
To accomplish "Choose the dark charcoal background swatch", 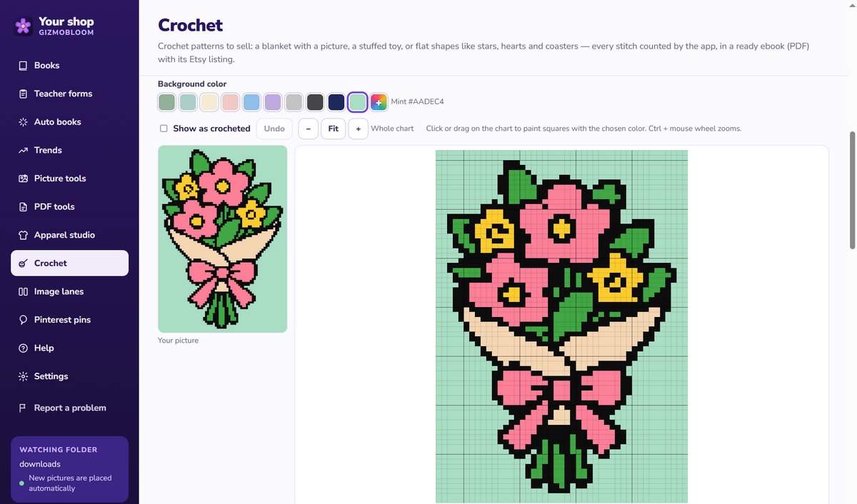I will [315, 102].
